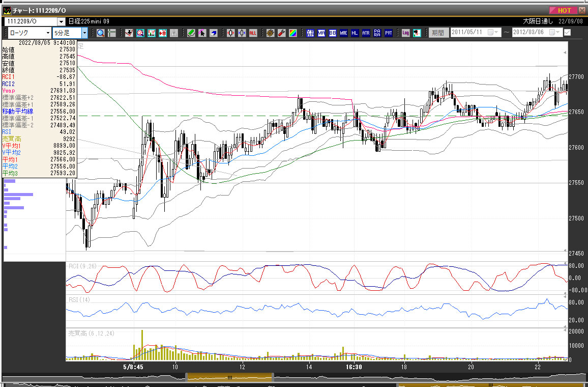This screenshot has width=588, height=387.
Task: Click the 標準偏差+2 row in data panel
Action: pos(39,98)
